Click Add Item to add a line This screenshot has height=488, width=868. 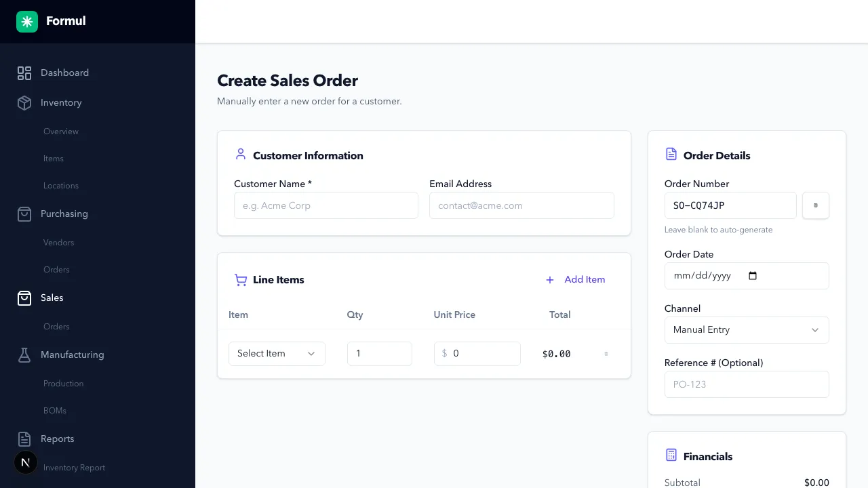(x=576, y=279)
